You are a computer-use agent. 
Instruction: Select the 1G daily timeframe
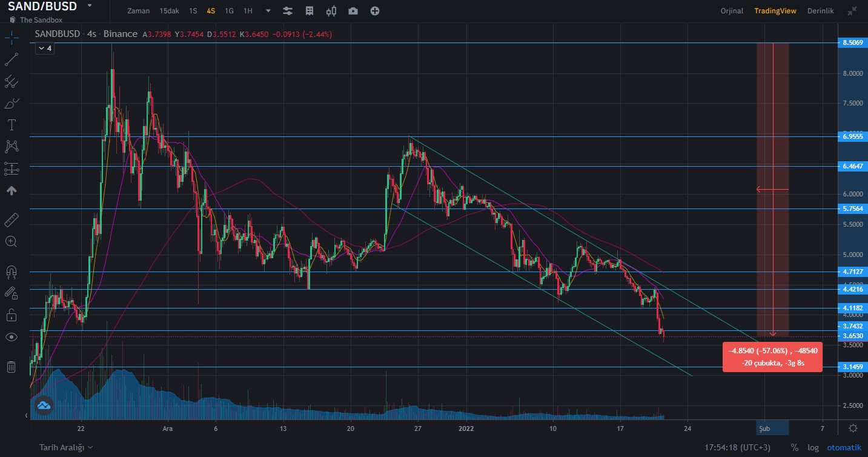tap(229, 11)
